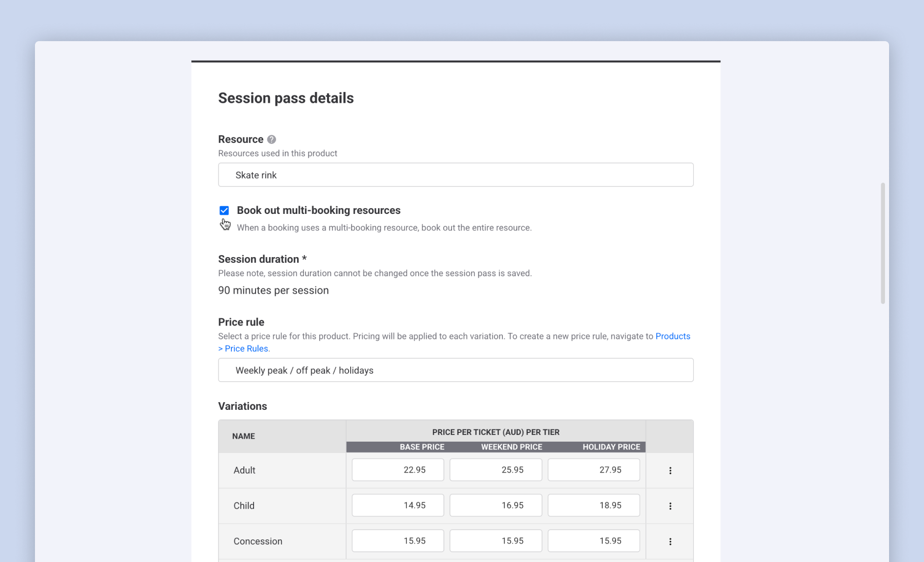Viewport: 924px width, 562px height.
Task: Open the Concession row three-dot menu
Action: pos(670,541)
